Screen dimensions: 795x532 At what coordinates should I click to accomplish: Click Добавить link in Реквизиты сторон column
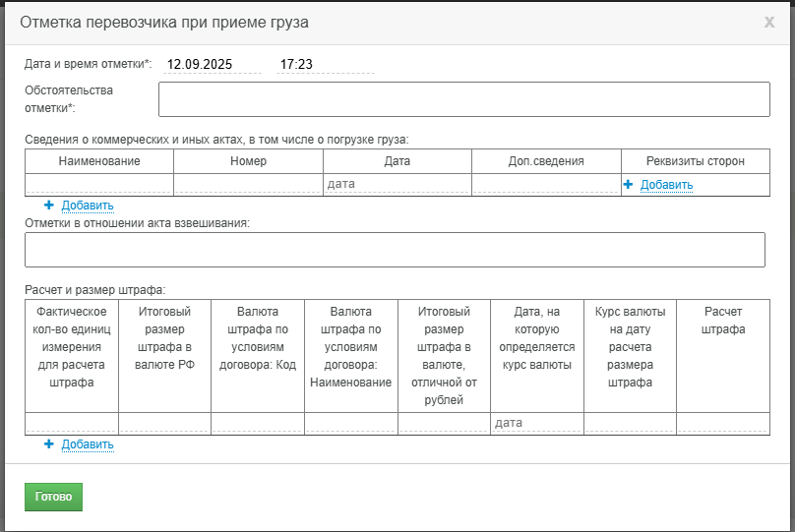[666, 185]
